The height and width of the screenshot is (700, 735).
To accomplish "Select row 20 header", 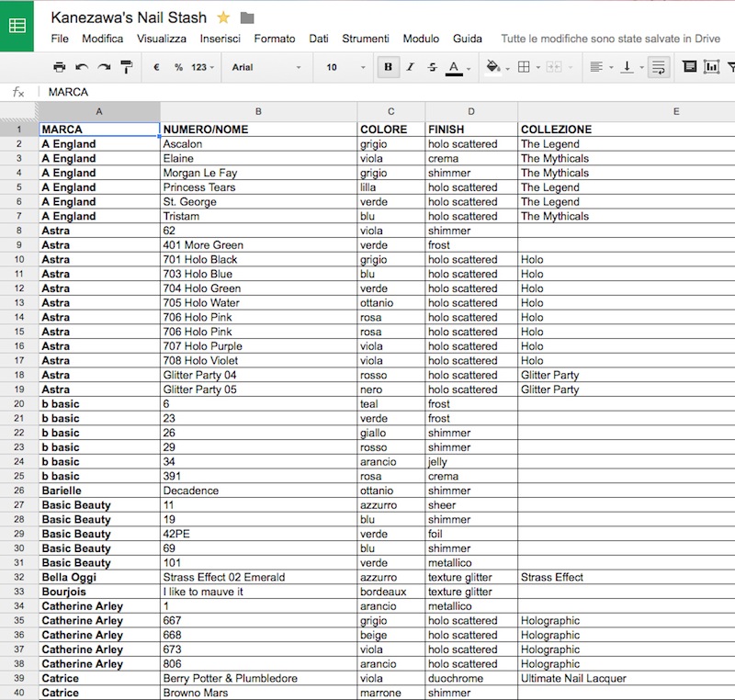I will point(18,404).
